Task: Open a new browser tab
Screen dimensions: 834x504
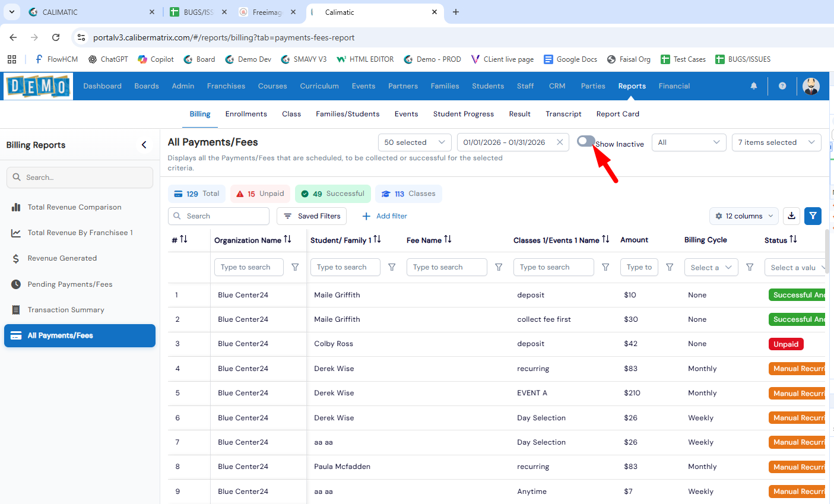Action: click(x=456, y=12)
